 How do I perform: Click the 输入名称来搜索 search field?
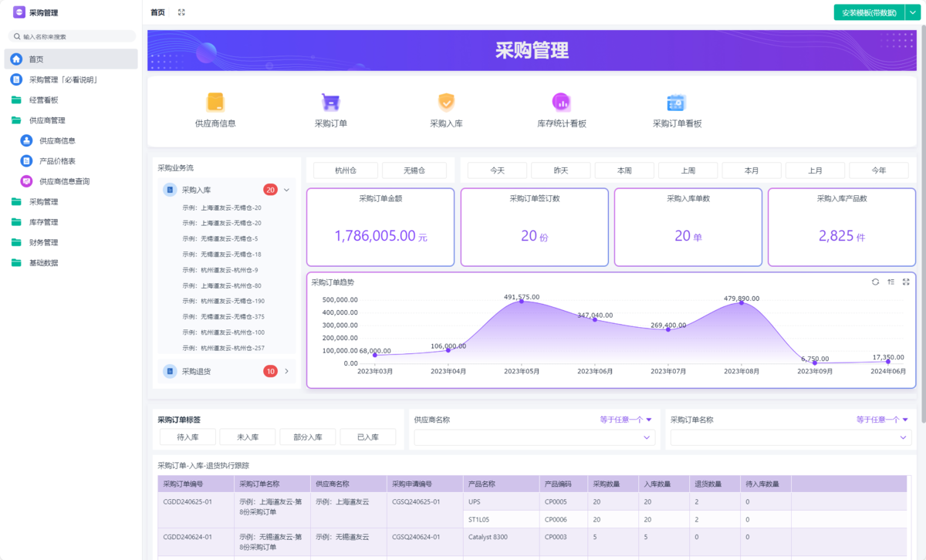tap(72, 36)
